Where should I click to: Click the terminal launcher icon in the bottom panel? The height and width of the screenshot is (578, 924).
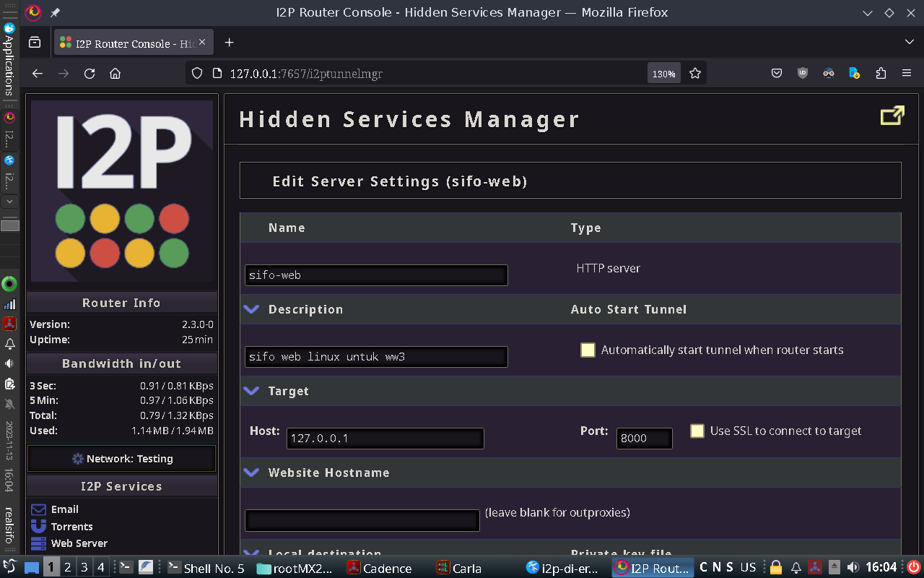tap(126, 567)
